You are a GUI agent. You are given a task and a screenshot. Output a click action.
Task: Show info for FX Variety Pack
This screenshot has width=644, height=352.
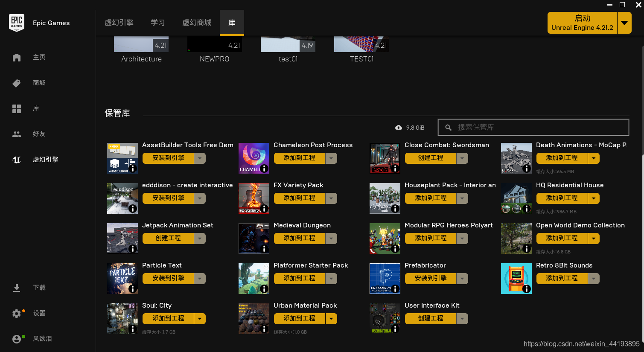[x=264, y=209]
